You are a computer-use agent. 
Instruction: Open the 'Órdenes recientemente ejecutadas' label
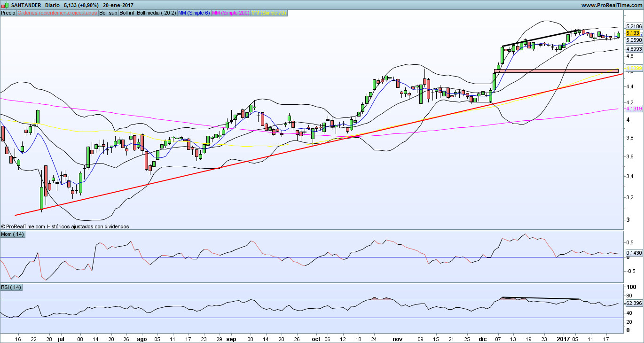click(57, 13)
